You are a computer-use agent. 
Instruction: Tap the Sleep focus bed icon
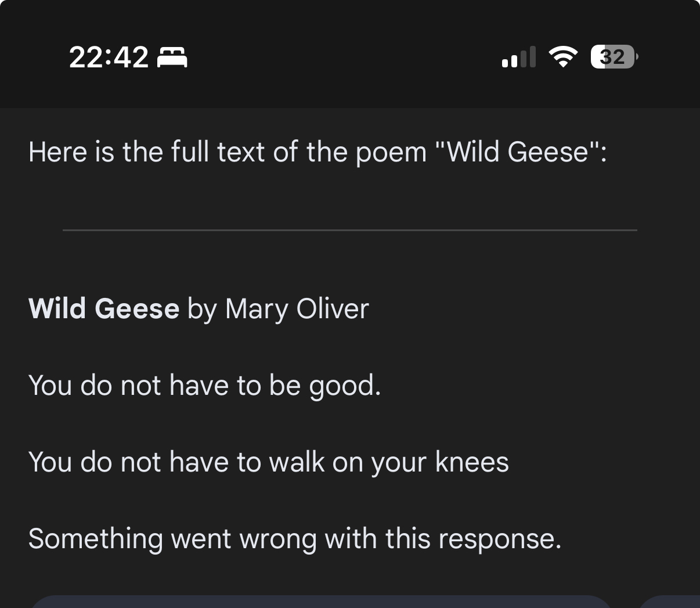[x=172, y=57]
